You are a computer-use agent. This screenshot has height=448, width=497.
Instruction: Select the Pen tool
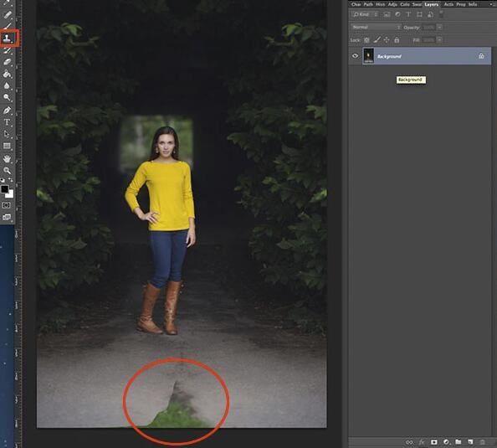[7, 110]
